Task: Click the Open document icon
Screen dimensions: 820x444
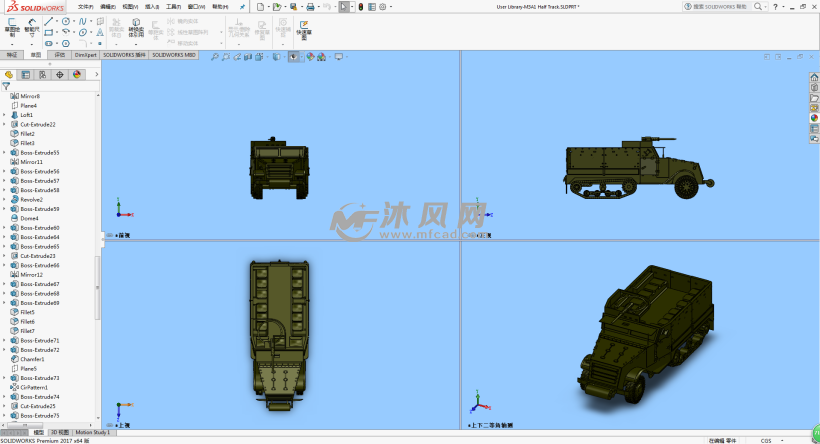Action: pyautogui.click(x=277, y=7)
